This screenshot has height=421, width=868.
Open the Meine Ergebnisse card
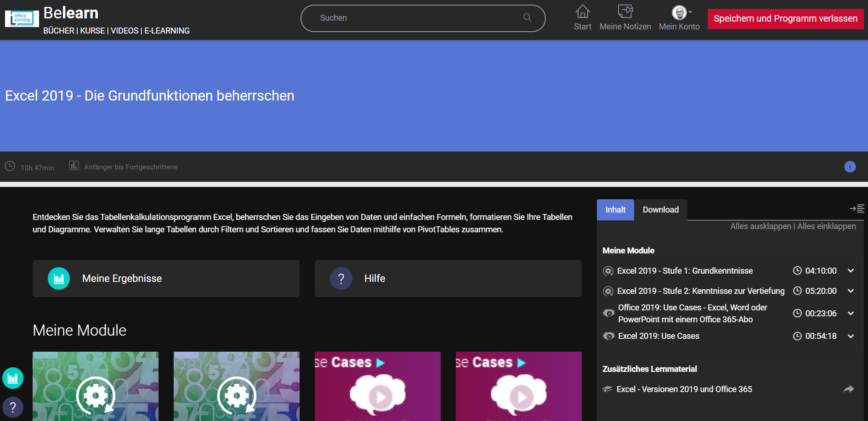[x=166, y=279]
